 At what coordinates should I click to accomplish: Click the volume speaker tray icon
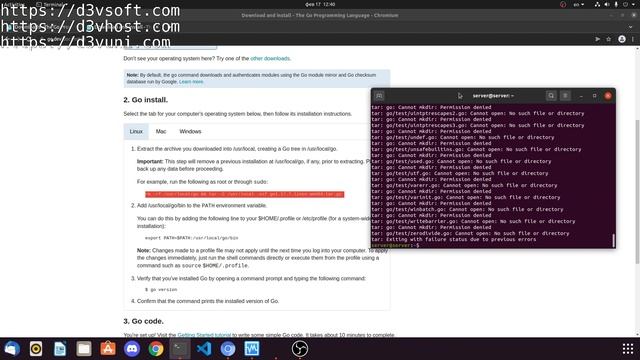pyautogui.click(x=607, y=4)
